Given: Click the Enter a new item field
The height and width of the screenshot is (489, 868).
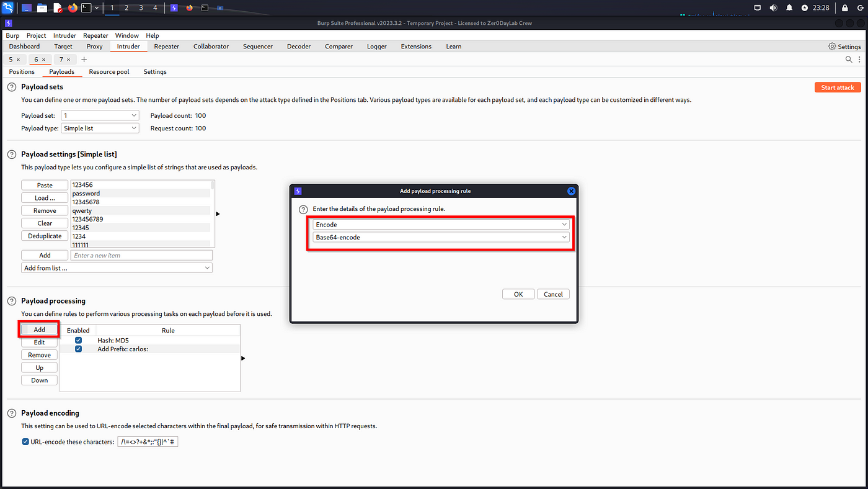Looking at the screenshot, I should pos(142,255).
